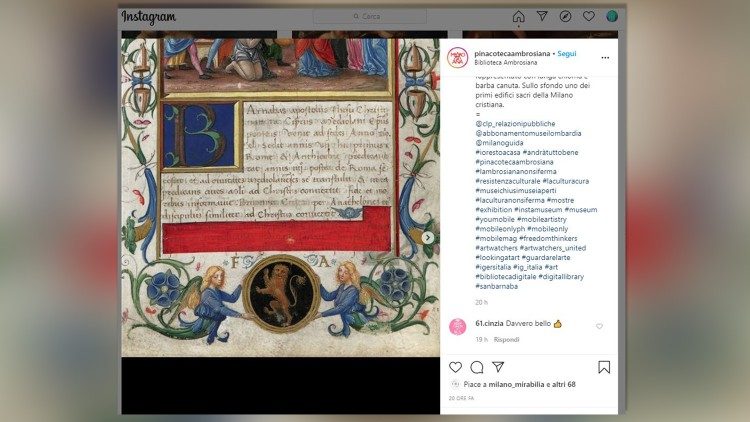Open hashtag #resistenzaculturale
The width and height of the screenshot is (750, 422).
[507, 181]
